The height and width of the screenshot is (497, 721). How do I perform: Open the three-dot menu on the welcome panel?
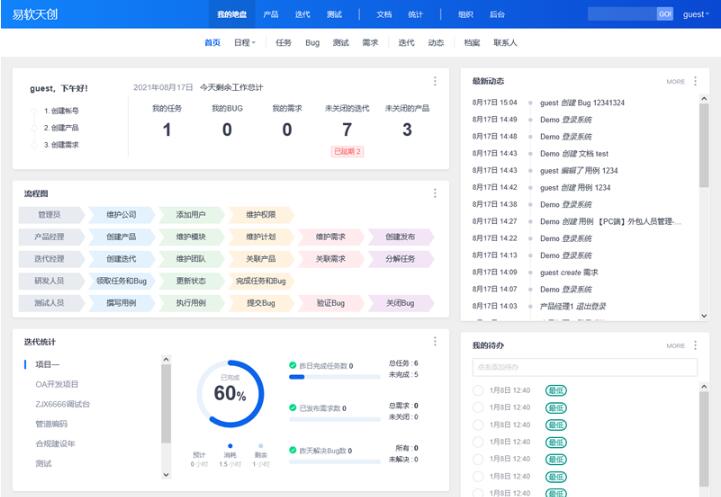pyautogui.click(x=435, y=81)
